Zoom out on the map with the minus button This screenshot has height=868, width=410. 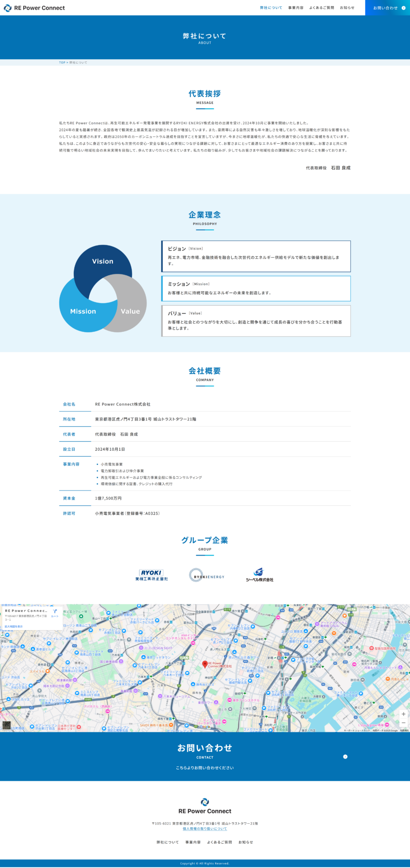click(x=403, y=723)
